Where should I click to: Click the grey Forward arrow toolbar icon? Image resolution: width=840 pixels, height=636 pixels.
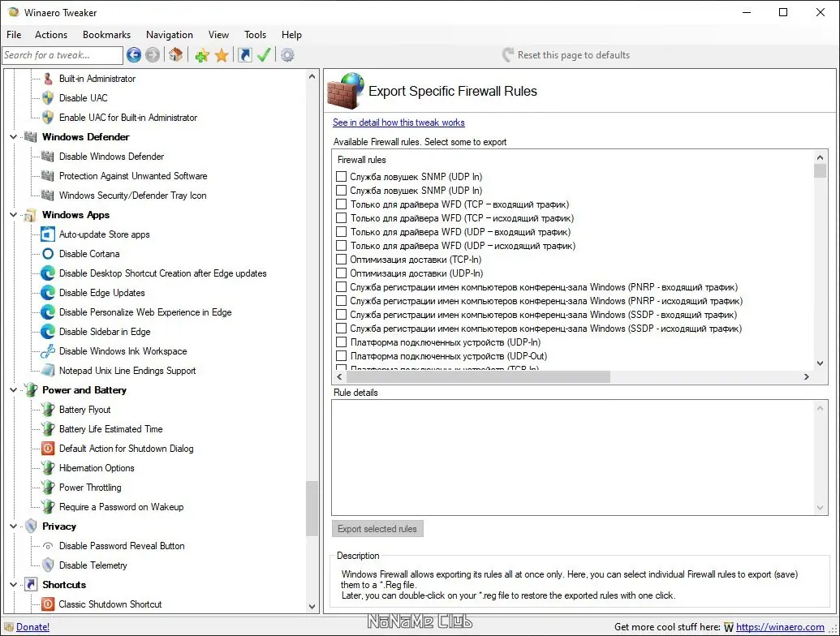153,54
